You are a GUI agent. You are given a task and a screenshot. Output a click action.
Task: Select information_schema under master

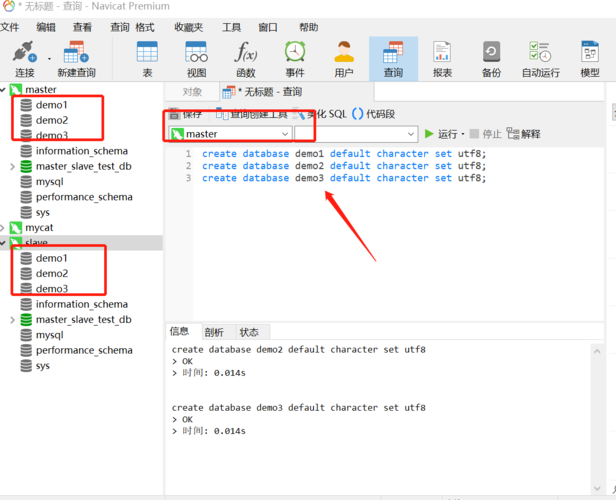coord(82,151)
